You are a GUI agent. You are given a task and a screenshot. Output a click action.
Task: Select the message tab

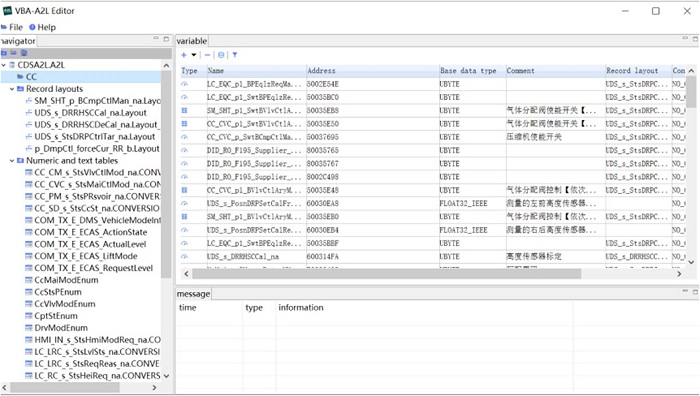click(193, 294)
